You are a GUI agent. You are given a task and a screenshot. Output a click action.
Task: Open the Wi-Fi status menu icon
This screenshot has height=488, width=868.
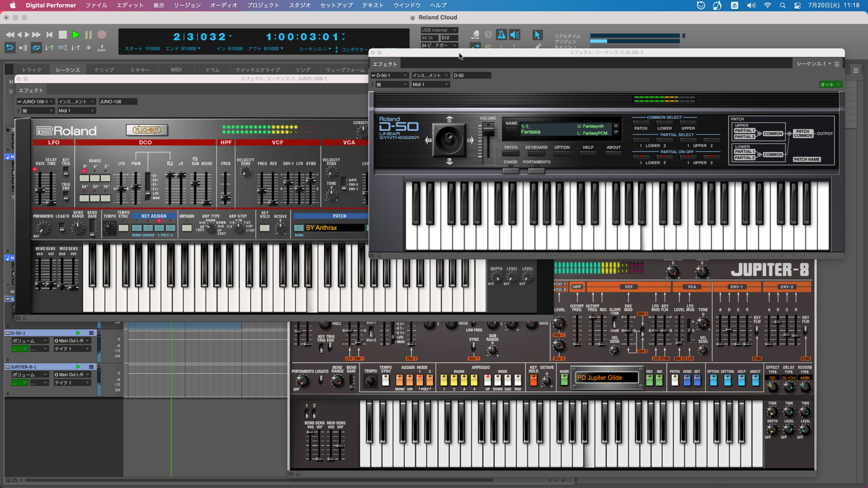(767, 5)
